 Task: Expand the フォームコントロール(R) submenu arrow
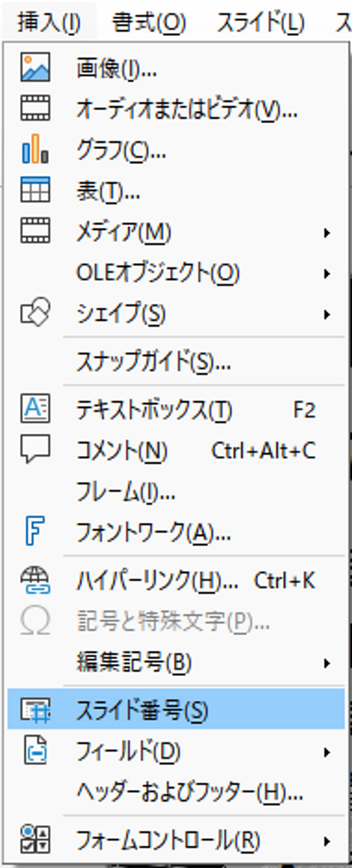[x=327, y=840]
